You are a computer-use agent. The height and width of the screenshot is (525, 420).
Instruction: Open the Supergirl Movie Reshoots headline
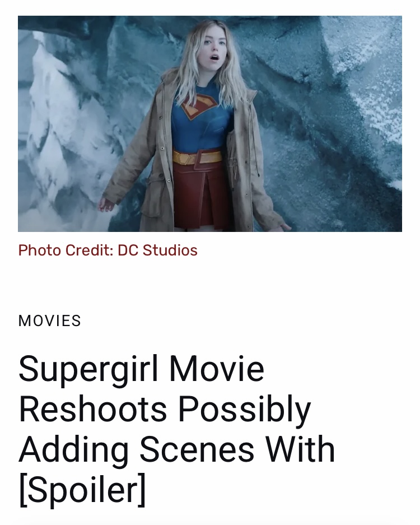coord(176,429)
